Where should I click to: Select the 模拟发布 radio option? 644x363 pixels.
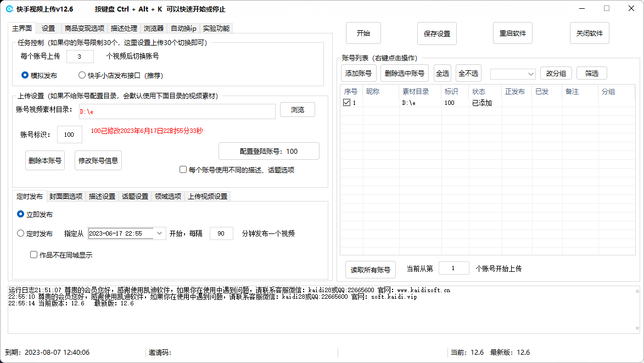(x=40, y=76)
